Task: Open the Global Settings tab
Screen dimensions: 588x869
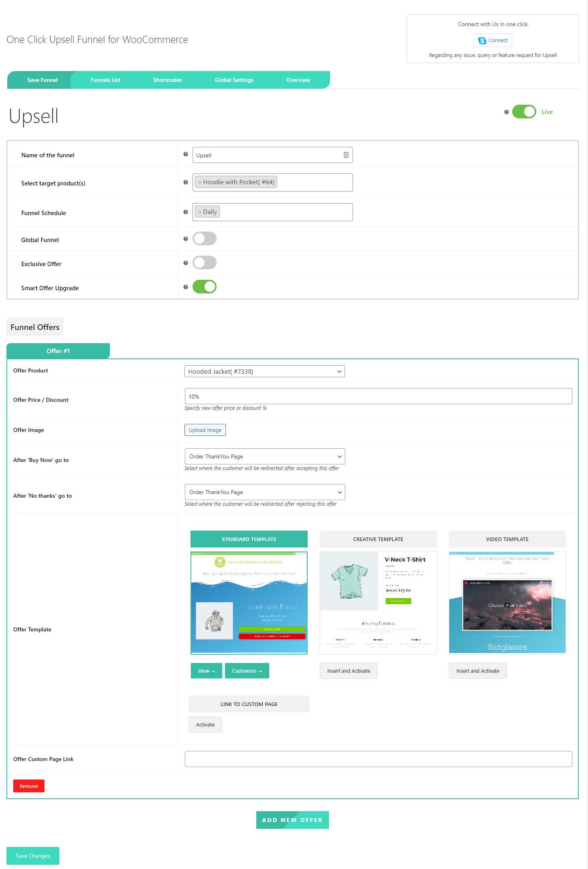Action: coord(234,80)
